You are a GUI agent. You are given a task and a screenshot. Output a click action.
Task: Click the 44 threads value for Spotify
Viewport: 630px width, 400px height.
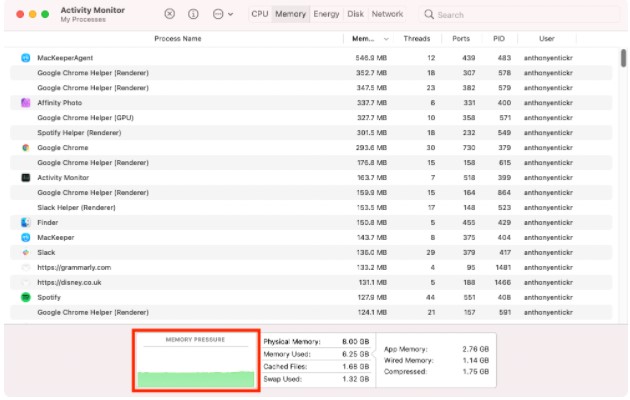[430, 297]
